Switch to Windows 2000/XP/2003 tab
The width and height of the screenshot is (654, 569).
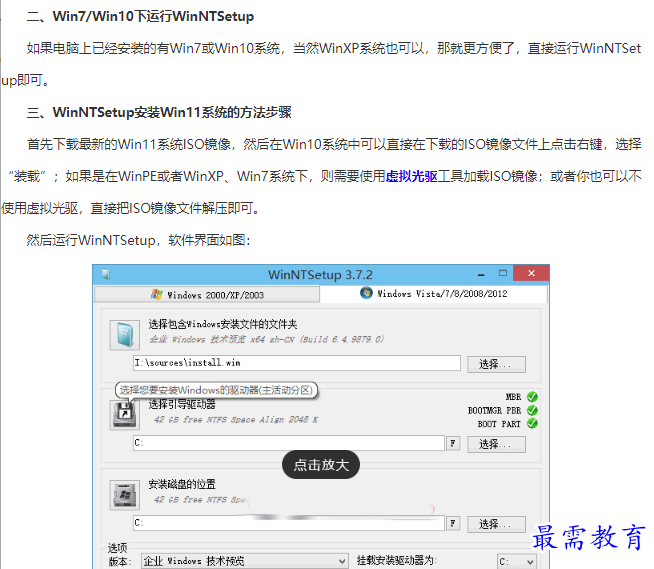pyautogui.click(x=207, y=295)
